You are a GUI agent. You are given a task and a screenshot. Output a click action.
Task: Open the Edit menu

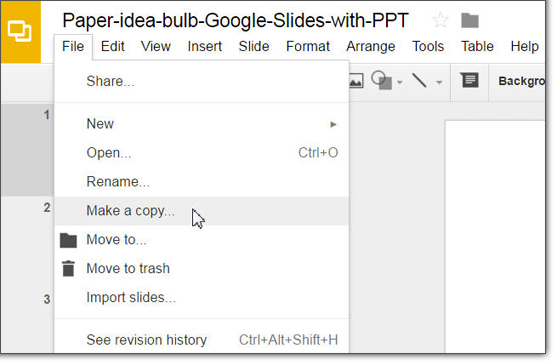coord(113,46)
